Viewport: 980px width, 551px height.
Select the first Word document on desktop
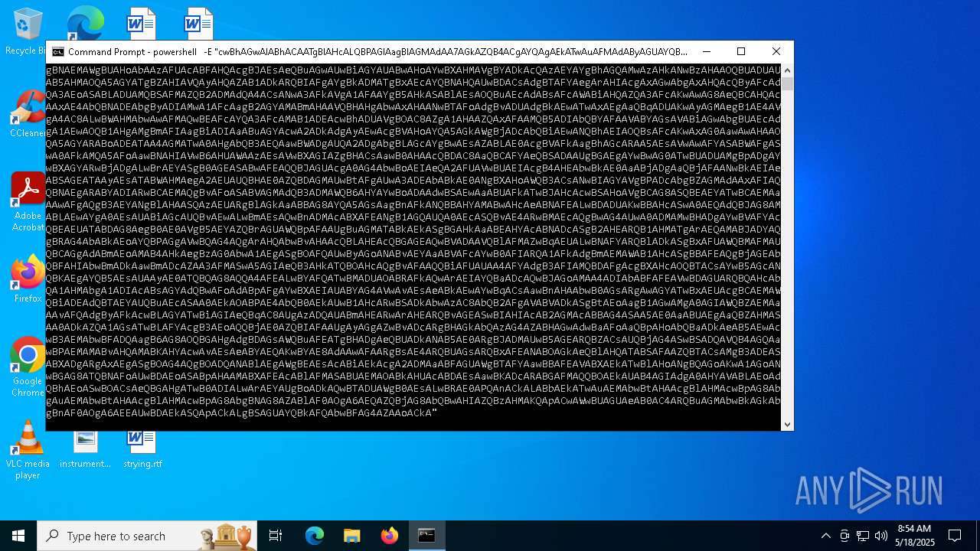142,23
